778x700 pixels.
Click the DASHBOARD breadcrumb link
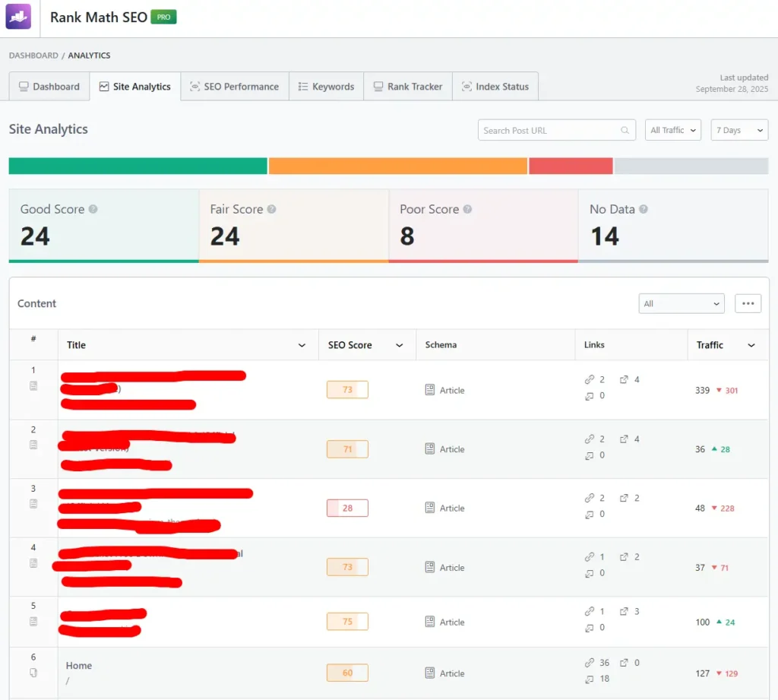point(33,55)
